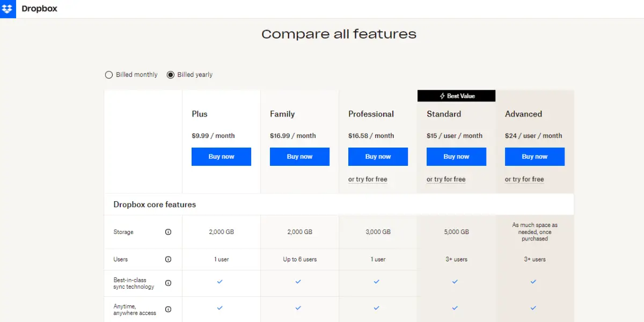Click the Best Value badge
Screen dimensions: 644x322
456,96
